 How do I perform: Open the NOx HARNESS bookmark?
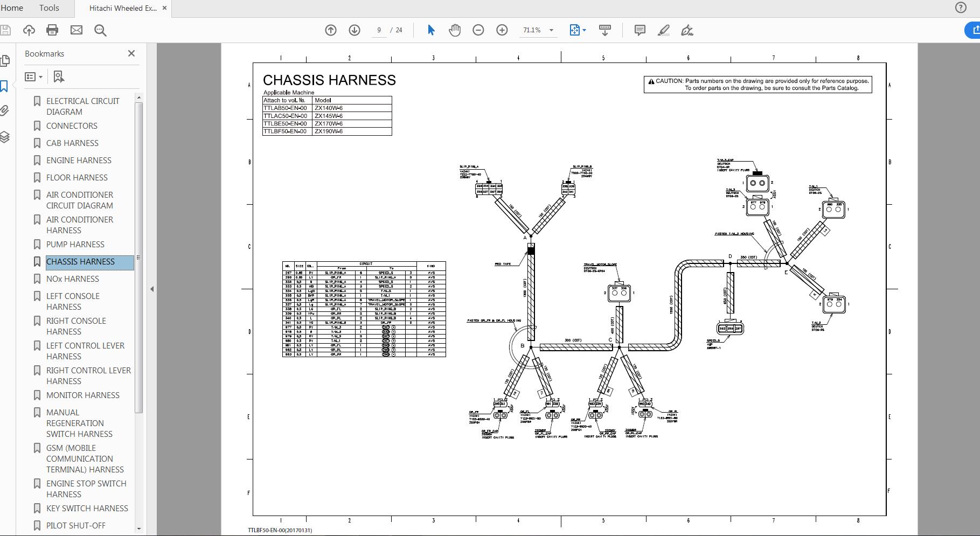(x=73, y=279)
